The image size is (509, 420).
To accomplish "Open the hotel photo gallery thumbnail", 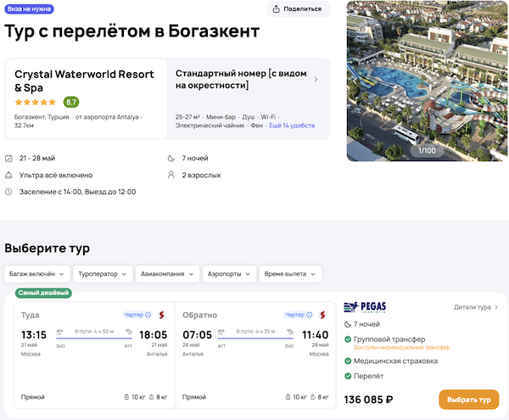I will 428,81.
